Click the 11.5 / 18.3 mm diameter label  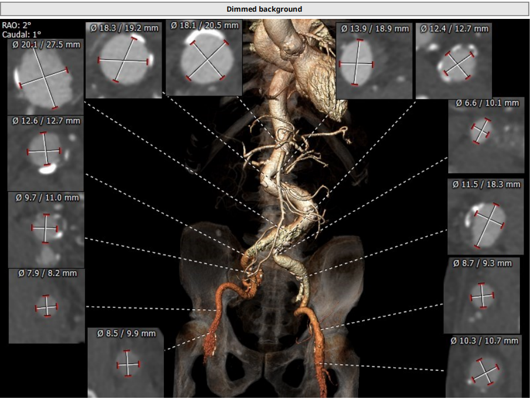[x=486, y=184]
